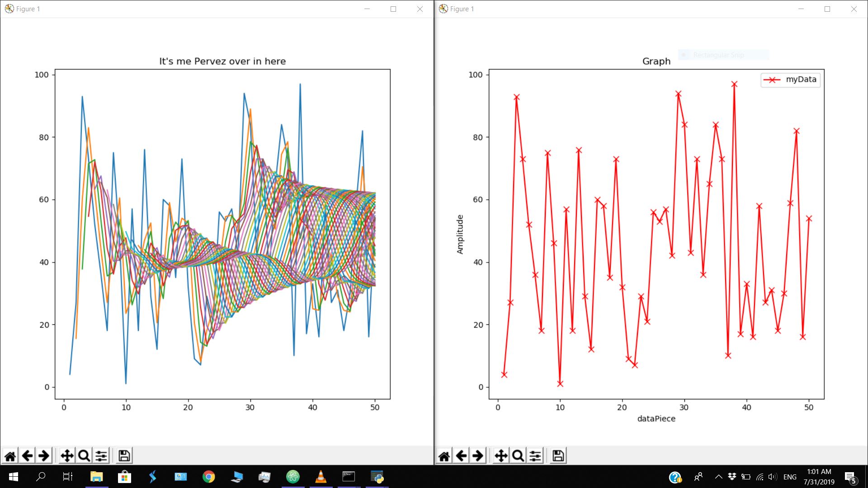868x488 pixels.
Task: Save the right figure with disk icon
Action: pos(558,455)
